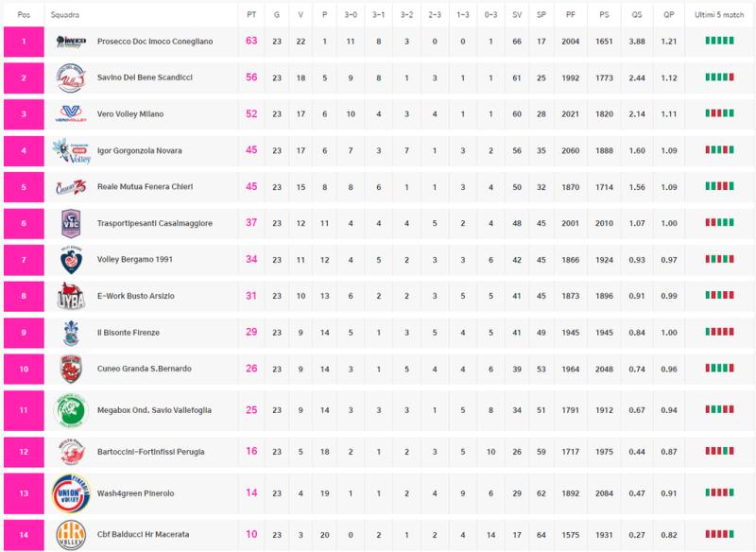Click last-5-match indicator for Volley Bergamo 1991
Image resolution: width=756 pixels, height=552 pixels.
point(719,259)
